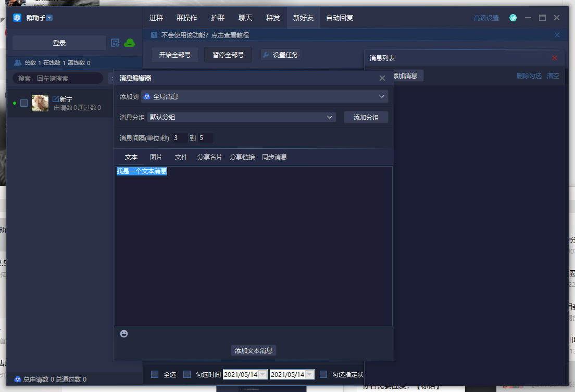Image resolution: width=575 pixels, height=392 pixels.
Task: Switch to the 进群 tab
Action: 156,18
